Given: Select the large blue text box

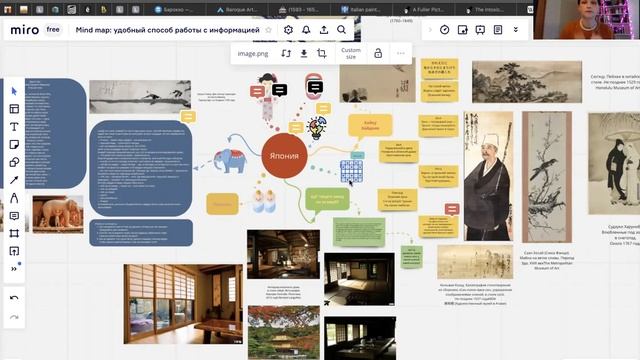Looking at the screenshot, I should pos(141,168).
